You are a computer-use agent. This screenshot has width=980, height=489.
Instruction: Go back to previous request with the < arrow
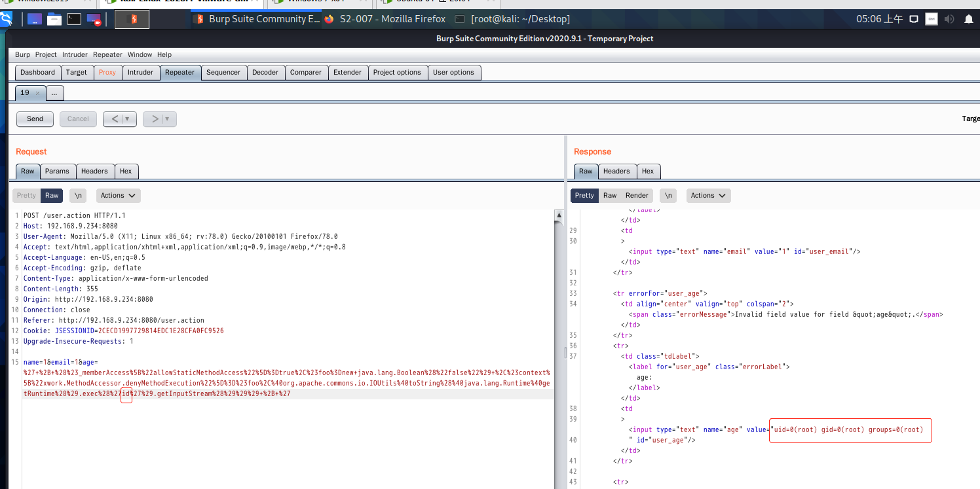point(115,118)
